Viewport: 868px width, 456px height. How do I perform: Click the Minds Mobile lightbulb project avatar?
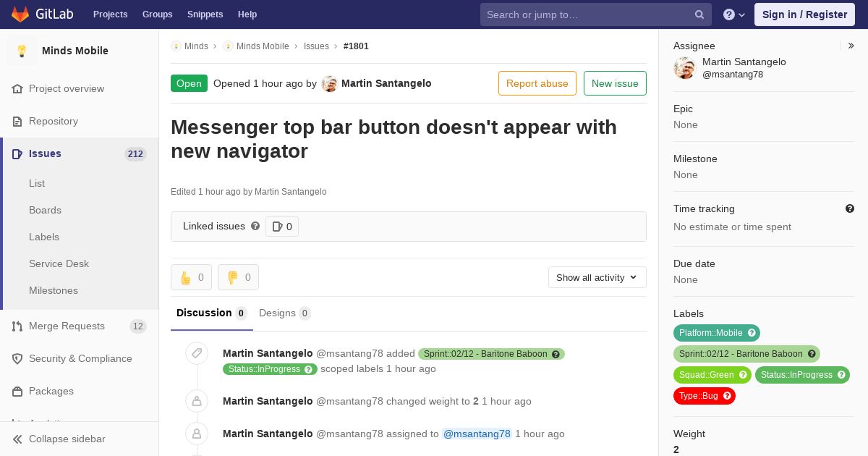click(x=22, y=51)
